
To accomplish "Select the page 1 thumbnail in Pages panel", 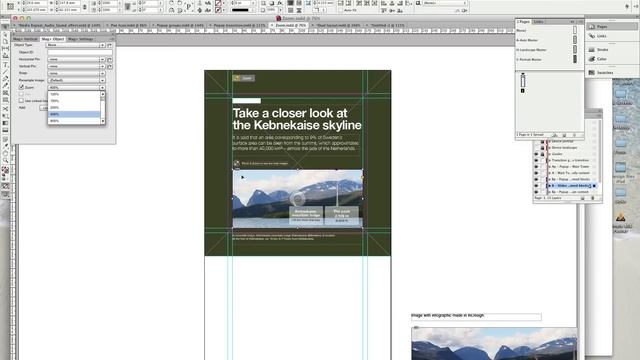I will [523, 81].
